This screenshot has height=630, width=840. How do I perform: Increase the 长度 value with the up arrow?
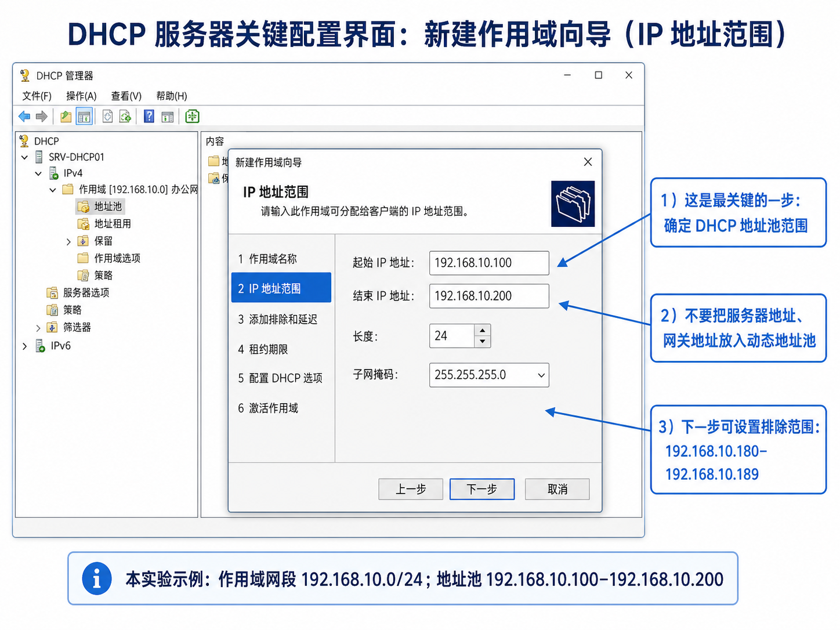pyautogui.click(x=482, y=330)
